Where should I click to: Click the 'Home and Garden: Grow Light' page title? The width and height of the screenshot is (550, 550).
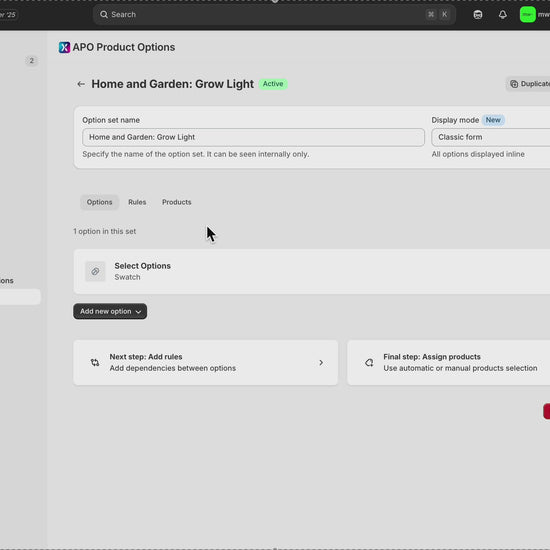[x=173, y=84]
